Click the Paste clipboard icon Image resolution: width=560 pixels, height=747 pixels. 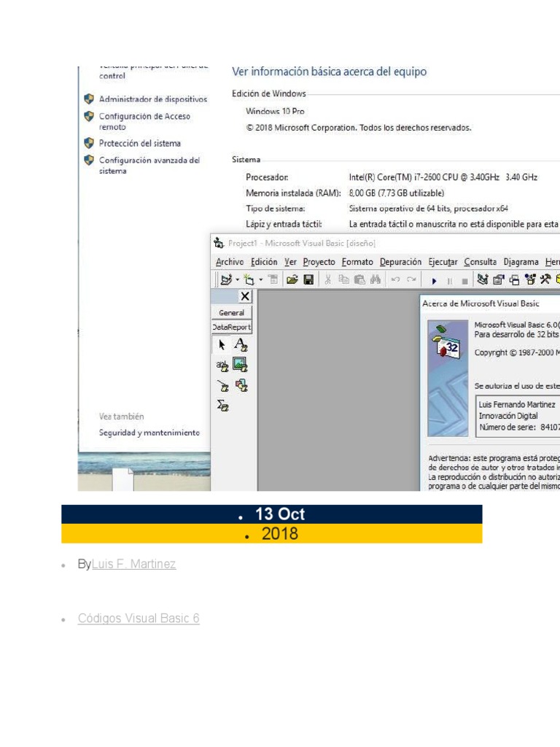(360, 279)
